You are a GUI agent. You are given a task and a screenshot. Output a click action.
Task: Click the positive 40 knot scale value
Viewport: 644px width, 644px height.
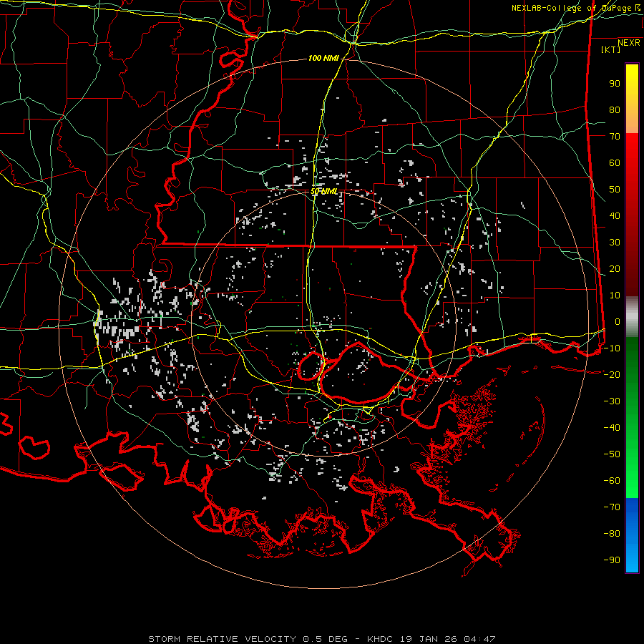coord(615,215)
